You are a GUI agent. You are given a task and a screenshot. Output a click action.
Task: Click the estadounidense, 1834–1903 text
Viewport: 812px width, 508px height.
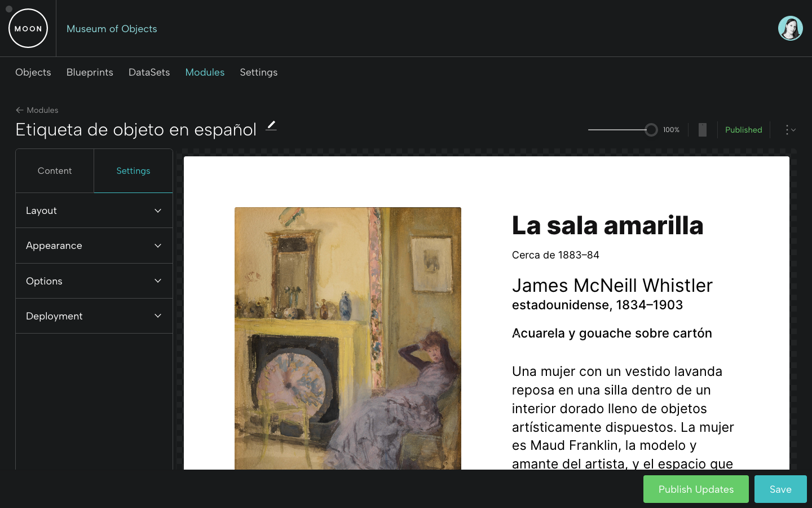point(597,305)
